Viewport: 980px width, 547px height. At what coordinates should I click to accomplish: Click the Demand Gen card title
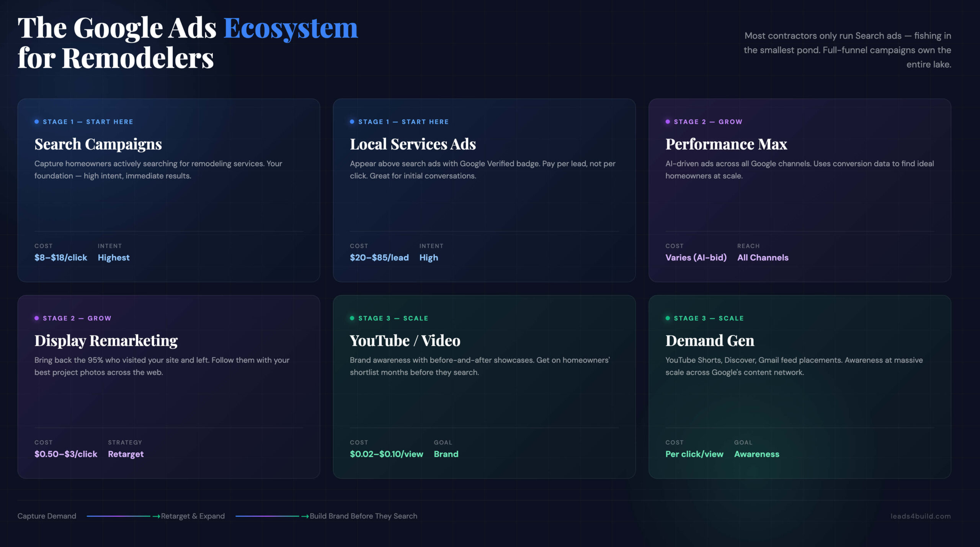tap(710, 341)
